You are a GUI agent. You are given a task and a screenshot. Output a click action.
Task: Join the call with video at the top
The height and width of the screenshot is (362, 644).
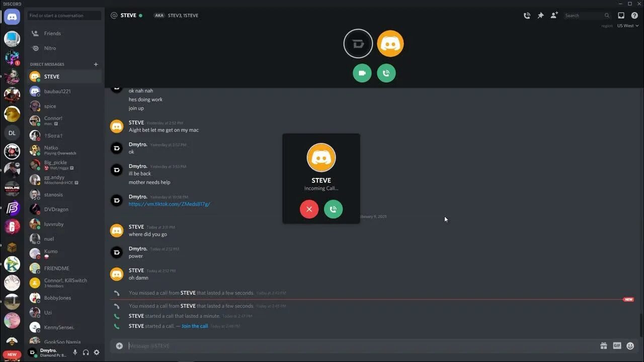tap(362, 73)
